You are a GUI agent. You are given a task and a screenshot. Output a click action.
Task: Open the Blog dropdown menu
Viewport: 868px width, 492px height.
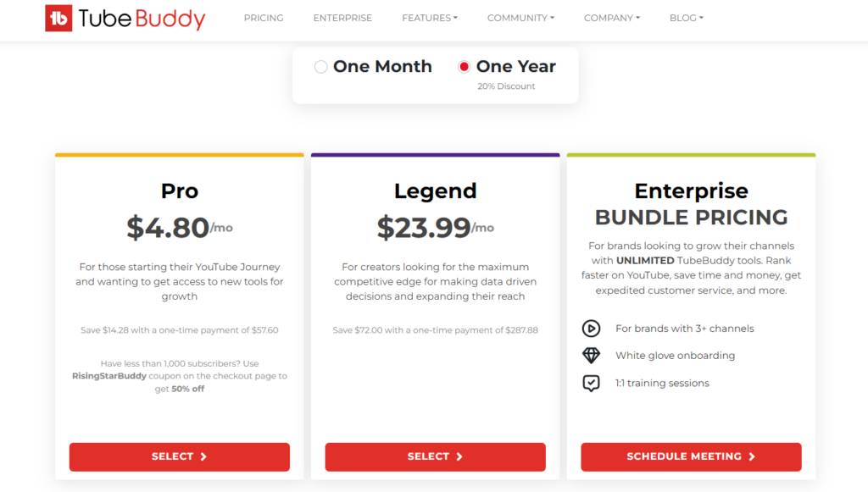point(687,18)
